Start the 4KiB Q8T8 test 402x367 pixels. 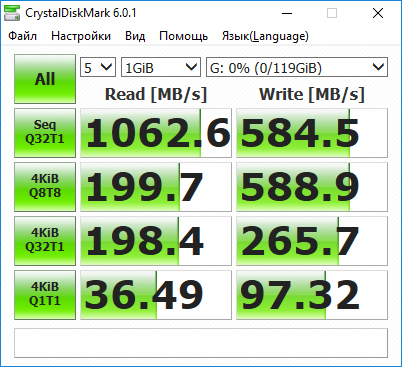[x=45, y=187]
